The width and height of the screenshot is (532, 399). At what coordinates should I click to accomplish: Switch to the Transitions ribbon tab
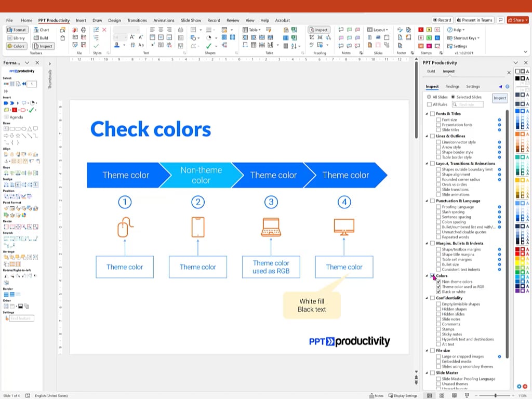137,20
